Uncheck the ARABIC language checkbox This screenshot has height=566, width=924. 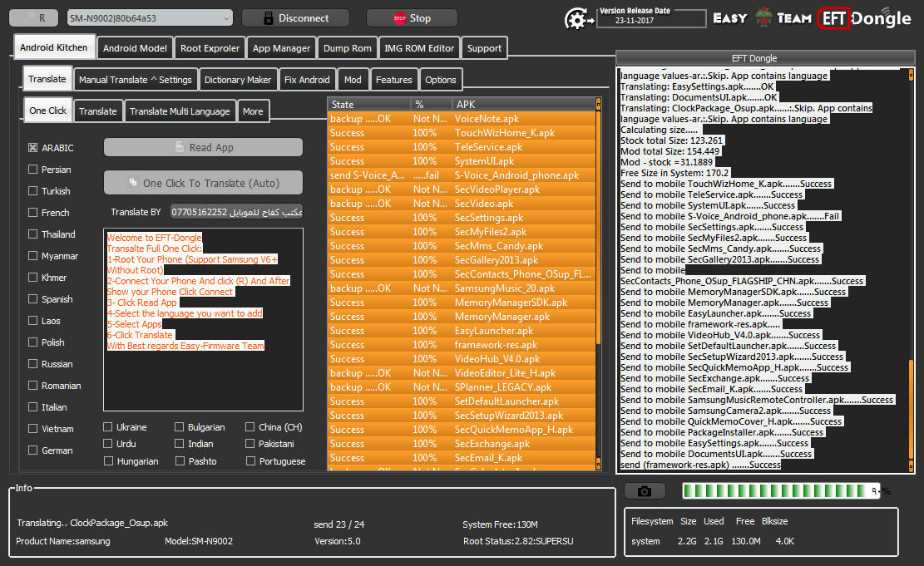click(33, 148)
